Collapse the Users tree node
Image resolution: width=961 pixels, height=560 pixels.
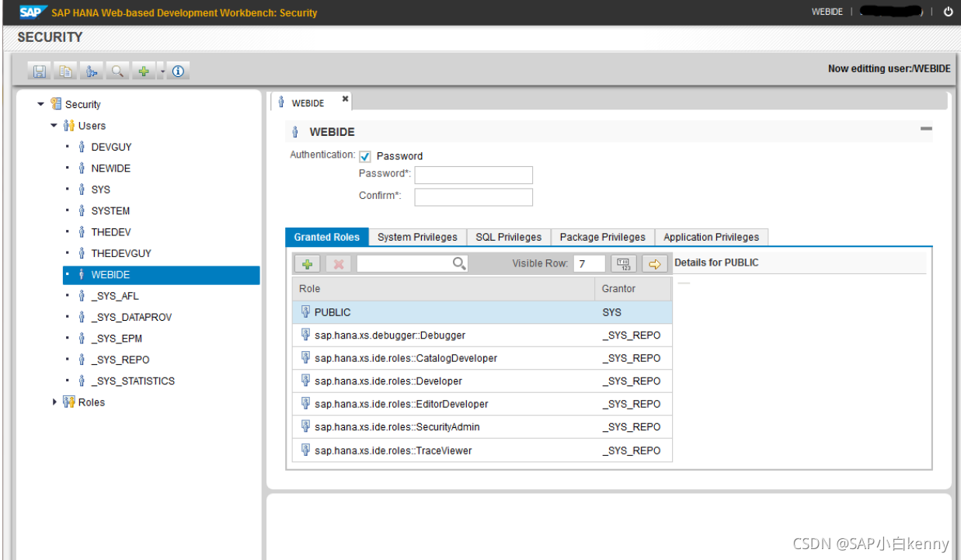pos(54,126)
